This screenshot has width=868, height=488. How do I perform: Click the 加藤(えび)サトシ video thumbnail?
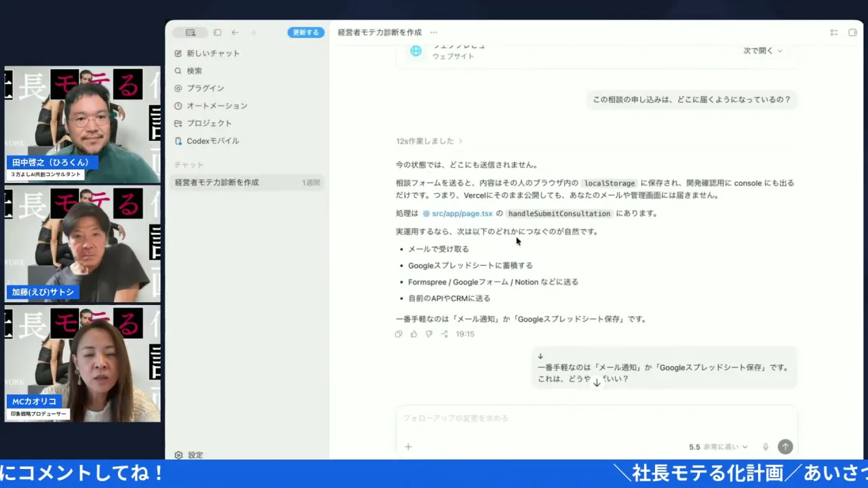83,245
